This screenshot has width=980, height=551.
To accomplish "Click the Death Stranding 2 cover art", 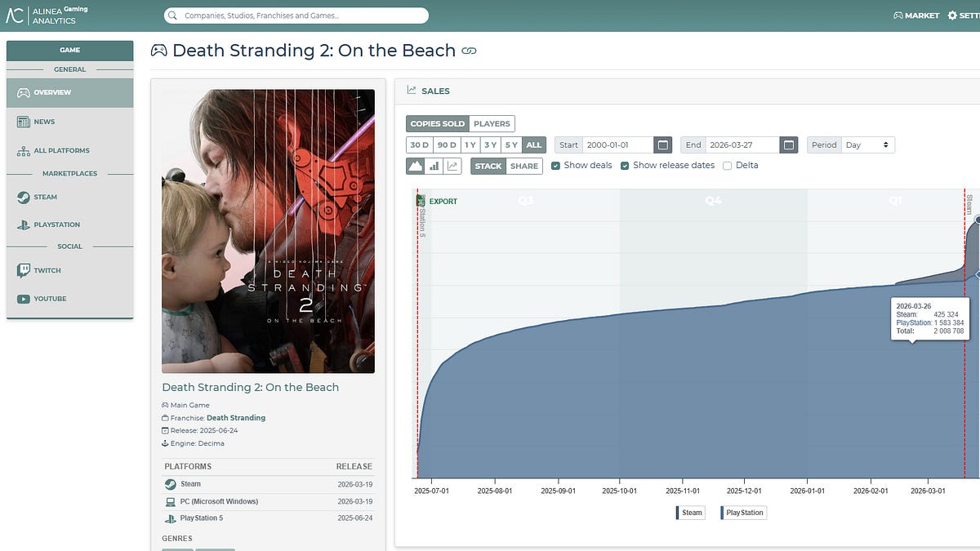I will (269, 231).
